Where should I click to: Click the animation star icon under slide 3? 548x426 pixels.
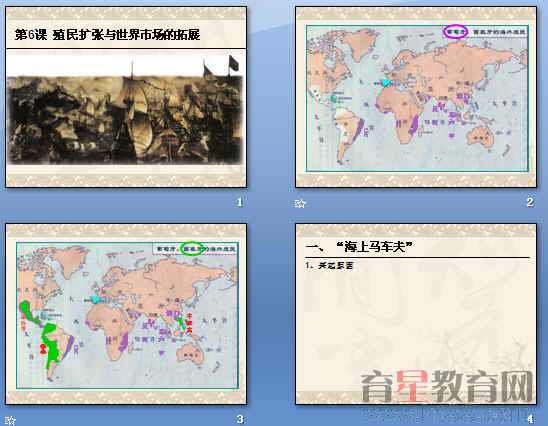(10, 420)
